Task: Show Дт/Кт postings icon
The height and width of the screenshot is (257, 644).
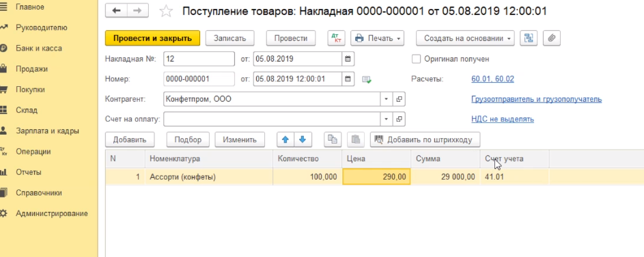Action: click(336, 38)
